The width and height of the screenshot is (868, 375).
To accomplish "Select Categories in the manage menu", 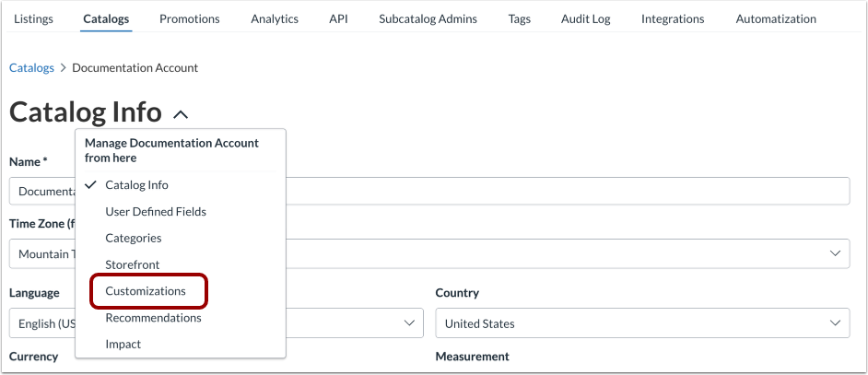I will (x=134, y=238).
